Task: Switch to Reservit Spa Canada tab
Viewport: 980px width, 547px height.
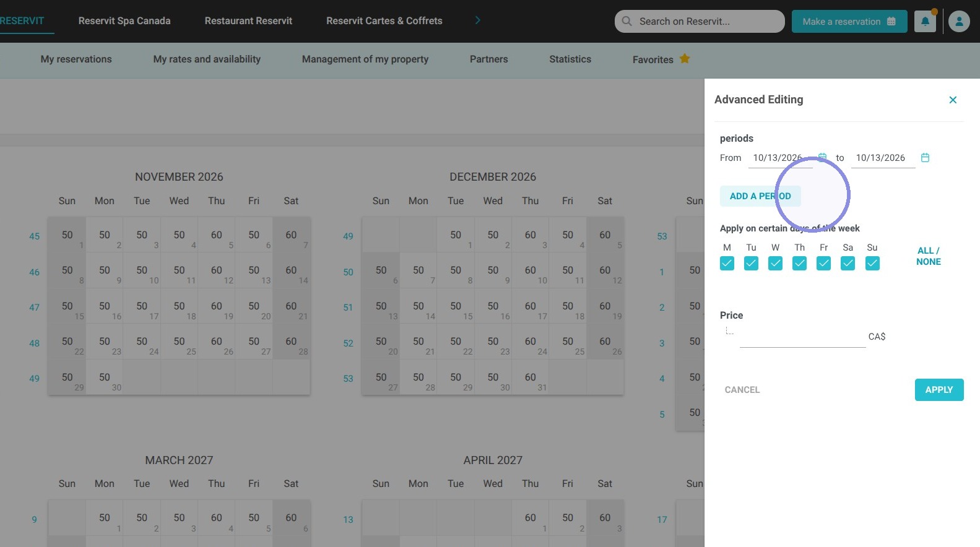Action: click(x=124, y=20)
